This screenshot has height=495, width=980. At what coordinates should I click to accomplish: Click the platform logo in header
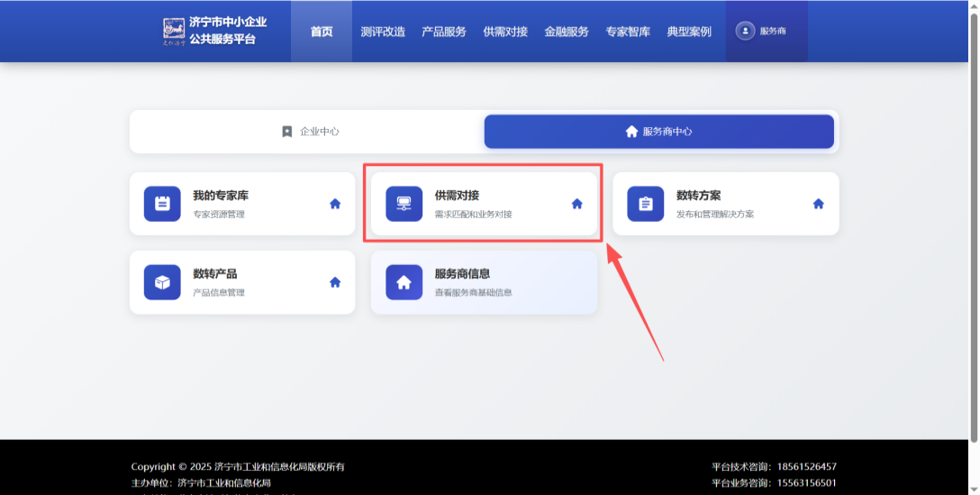click(x=174, y=31)
